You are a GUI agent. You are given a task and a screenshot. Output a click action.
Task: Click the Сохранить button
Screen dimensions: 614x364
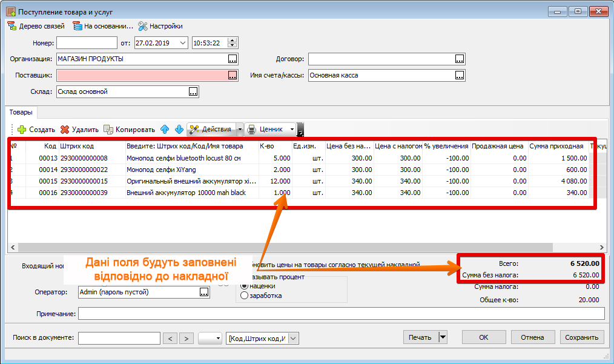coord(582,337)
